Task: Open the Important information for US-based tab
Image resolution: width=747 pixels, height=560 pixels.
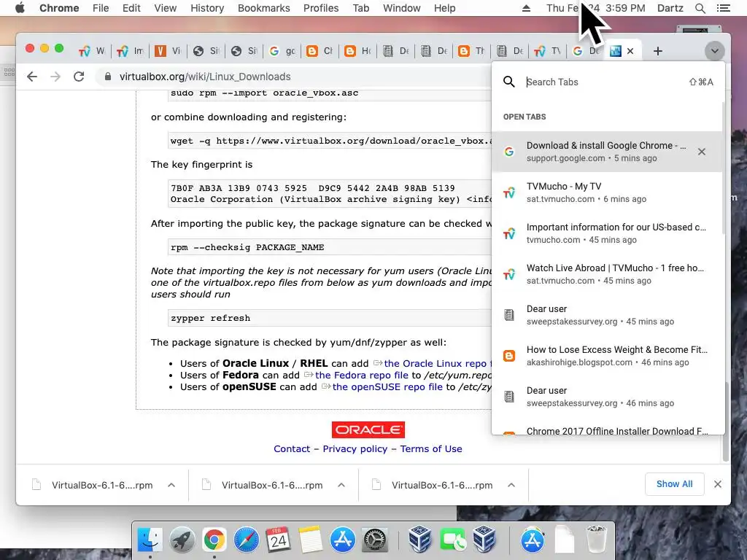Action: [x=606, y=233]
